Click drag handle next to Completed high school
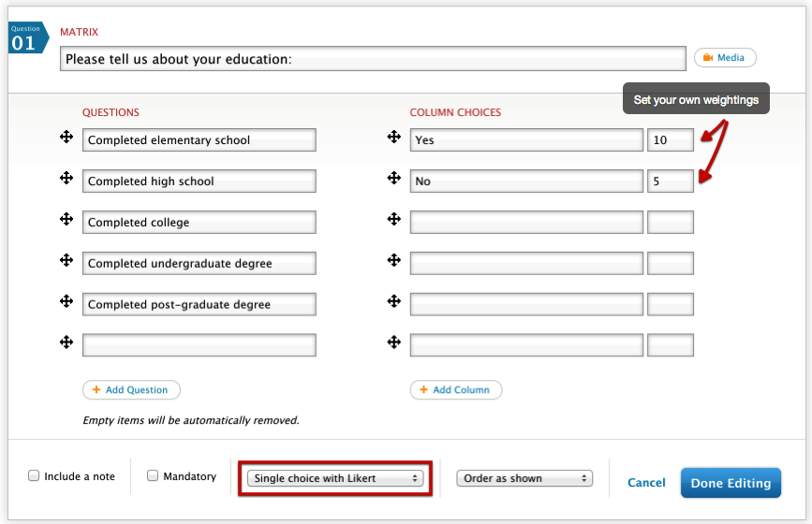This screenshot has height=524, width=812. [66, 178]
